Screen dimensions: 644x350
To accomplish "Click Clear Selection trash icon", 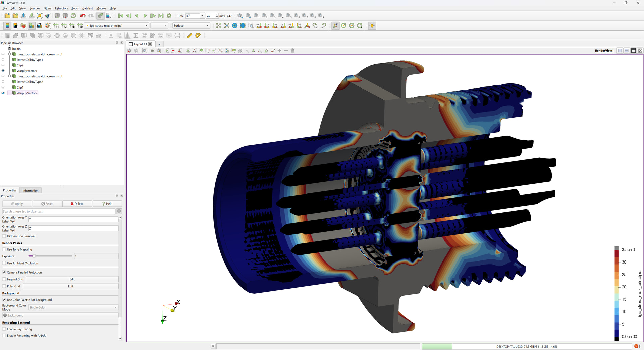I will (292, 51).
